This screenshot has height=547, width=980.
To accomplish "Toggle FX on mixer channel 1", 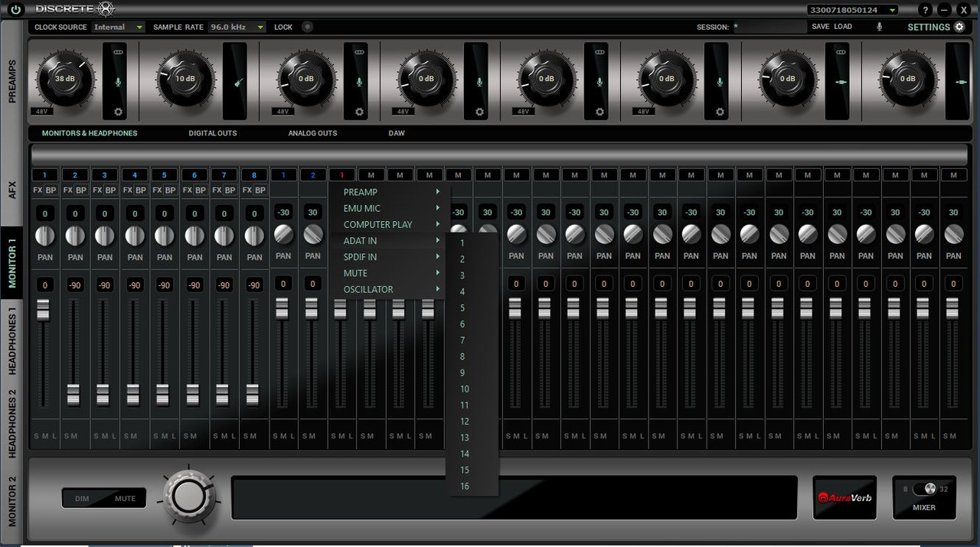I will point(38,190).
